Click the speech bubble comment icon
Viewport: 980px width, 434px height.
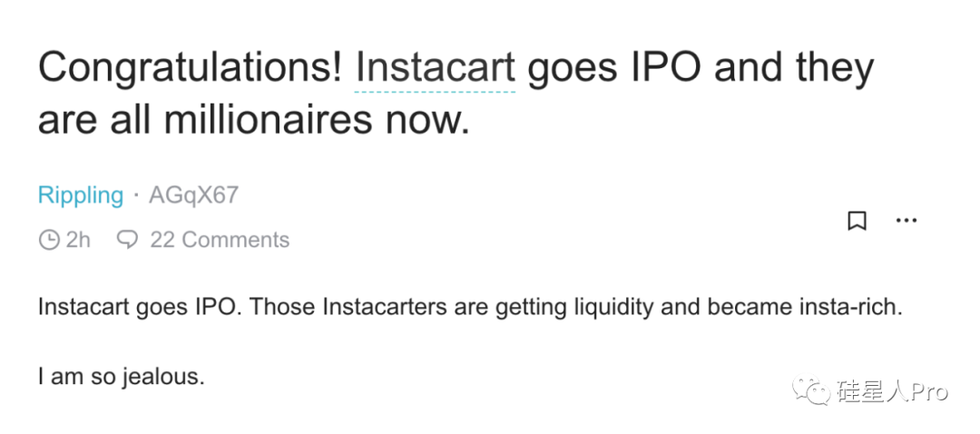[x=128, y=240]
